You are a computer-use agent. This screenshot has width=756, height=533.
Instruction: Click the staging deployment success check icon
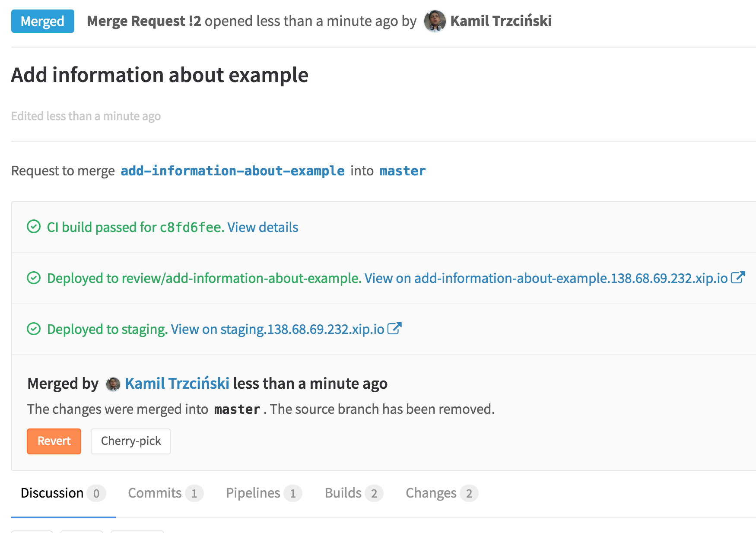(x=34, y=329)
